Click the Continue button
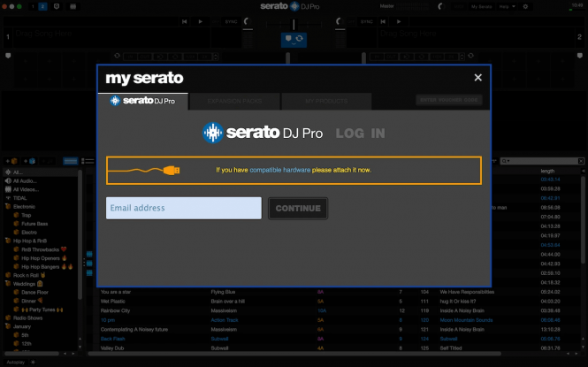The image size is (588, 367). point(298,209)
